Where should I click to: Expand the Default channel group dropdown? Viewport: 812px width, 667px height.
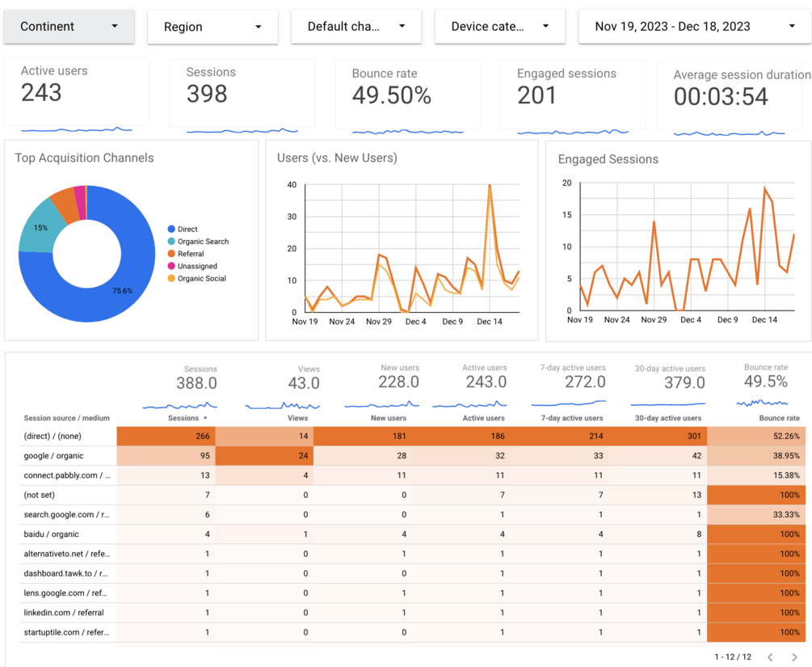pos(356,27)
